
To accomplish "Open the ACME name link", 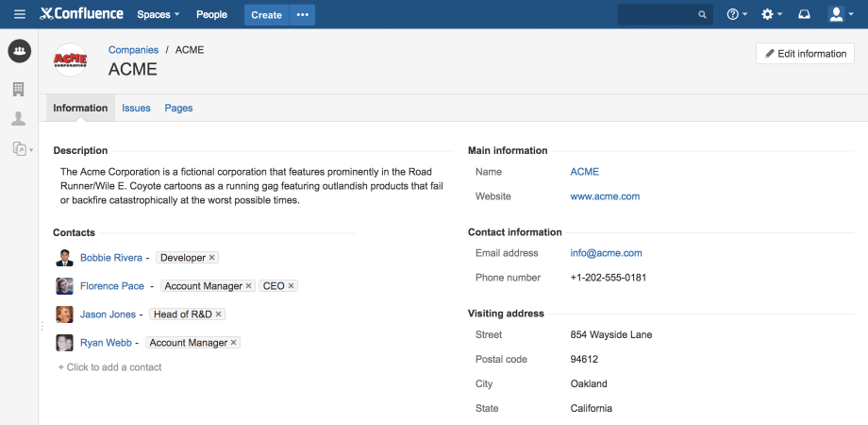I will [x=585, y=172].
